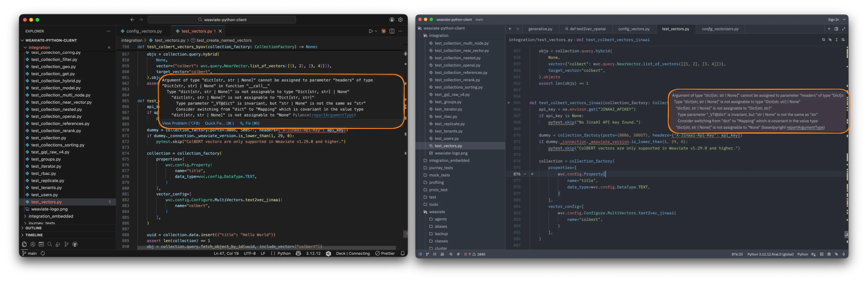The image size is (868, 283).
Task: Open Source Control icon in activity bar
Action: coord(66,244)
